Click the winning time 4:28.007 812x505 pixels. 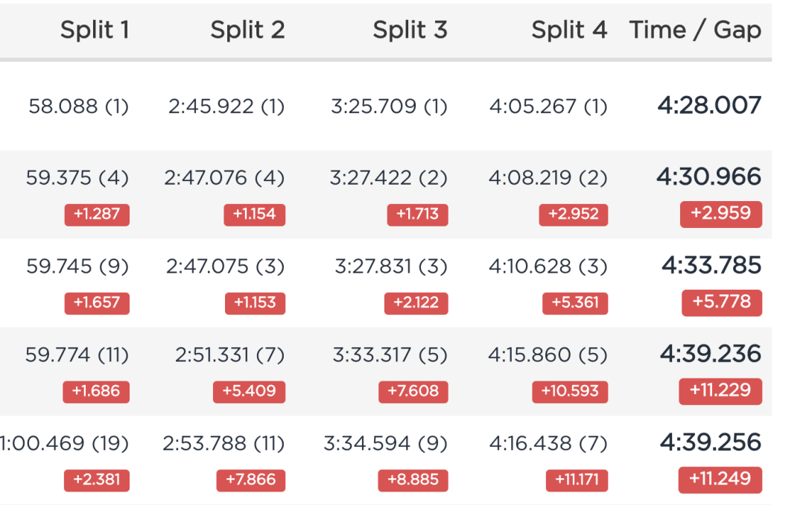(709, 105)
